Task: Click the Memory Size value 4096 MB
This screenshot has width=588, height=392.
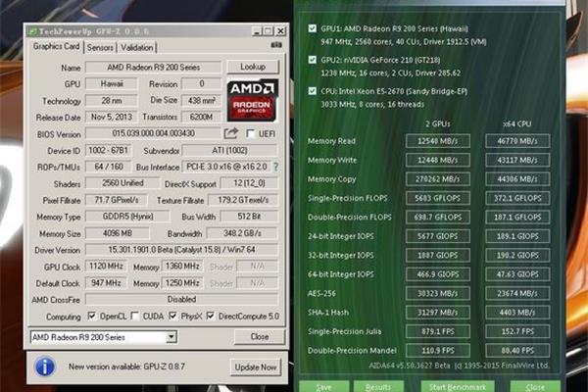Action: tap(118, 233)
